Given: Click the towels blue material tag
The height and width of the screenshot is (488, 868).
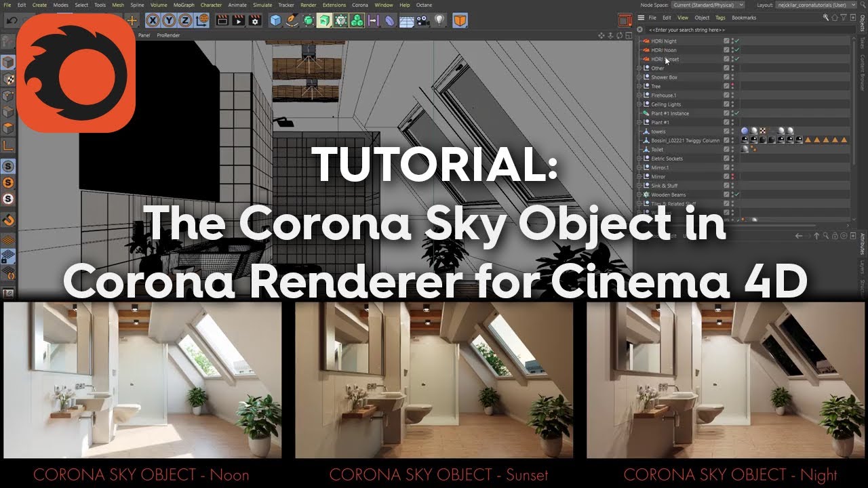Looking at the screenshot, I should [x=745, y=131].
